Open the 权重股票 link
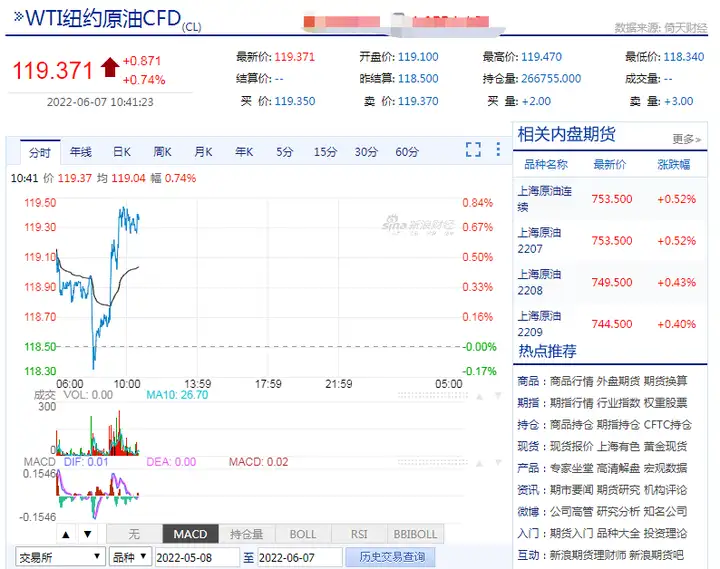Image resolution: width=720 pixels, height=569 pixels. (665, 403)
